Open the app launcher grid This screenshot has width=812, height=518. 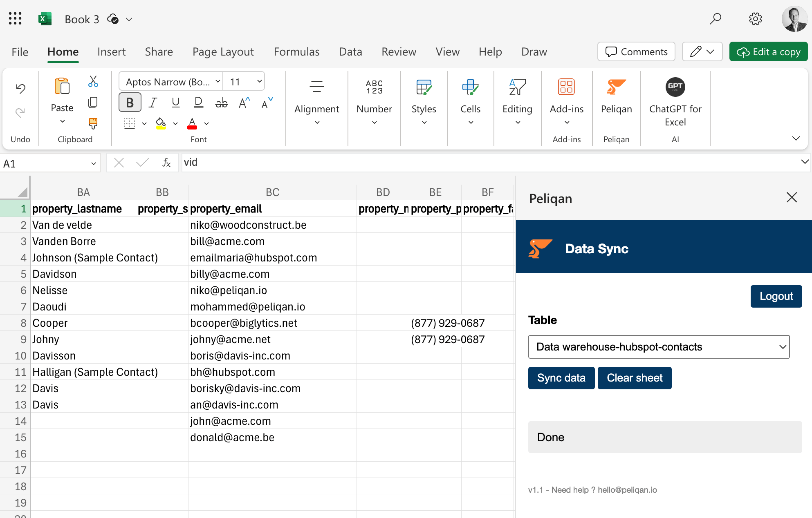[15, 18]
